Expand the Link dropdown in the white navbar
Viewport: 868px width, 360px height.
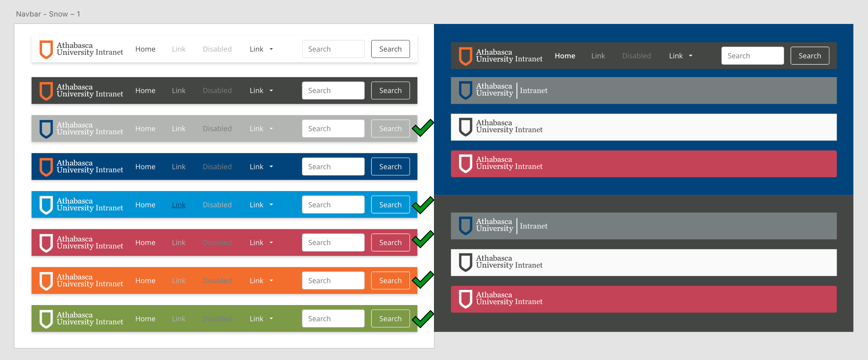click(261, 49)
